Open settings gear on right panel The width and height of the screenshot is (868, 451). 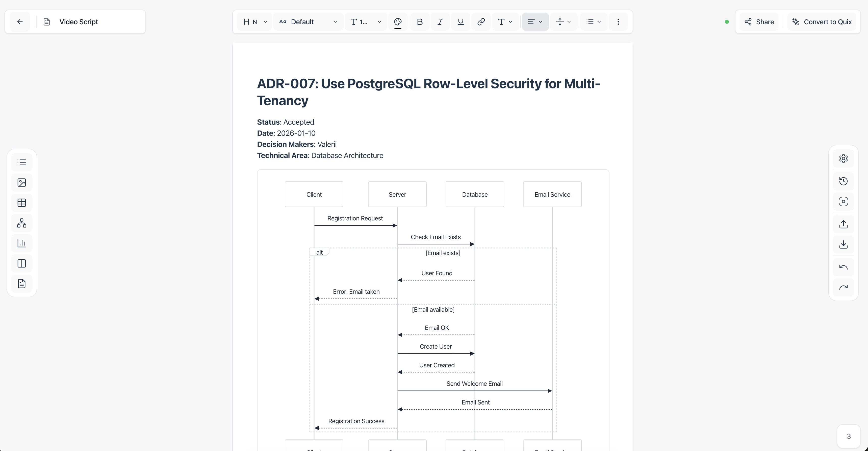click(x=843, y=159)
